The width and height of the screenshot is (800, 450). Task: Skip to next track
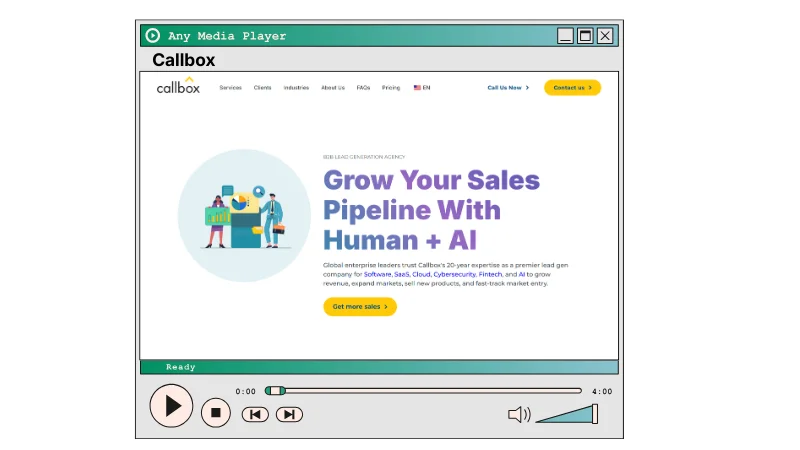click(x=289, y=414)
